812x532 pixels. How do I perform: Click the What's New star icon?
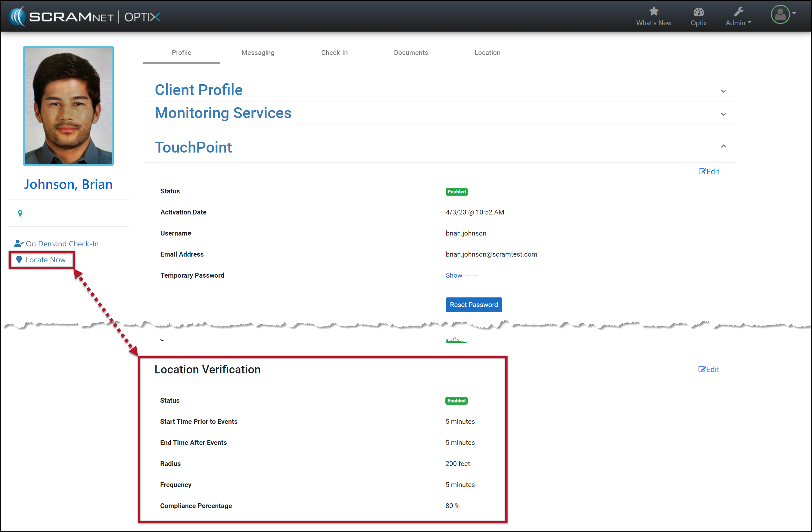(x=653, y=11)
